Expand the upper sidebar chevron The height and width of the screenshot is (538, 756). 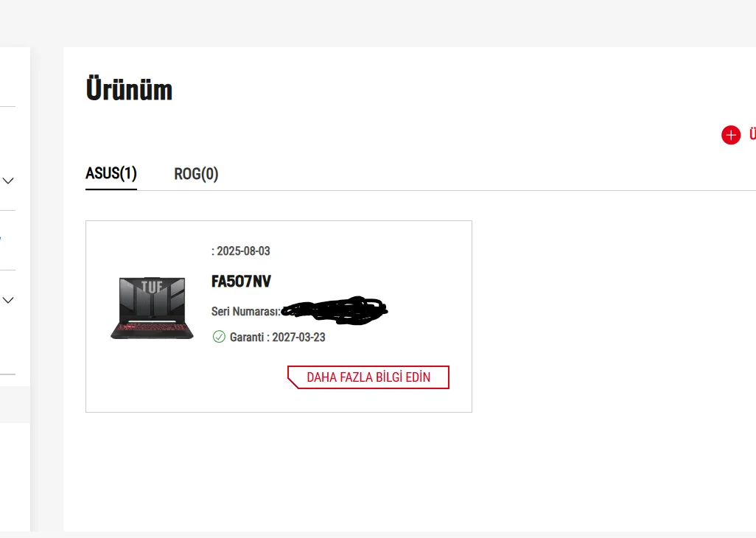tap(8, 181)
